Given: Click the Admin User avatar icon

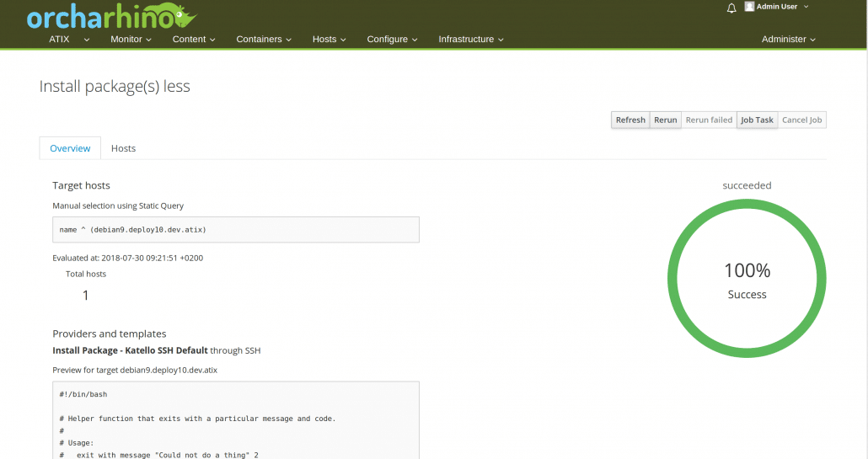Looking at the screenshot, I should (749, 7).
